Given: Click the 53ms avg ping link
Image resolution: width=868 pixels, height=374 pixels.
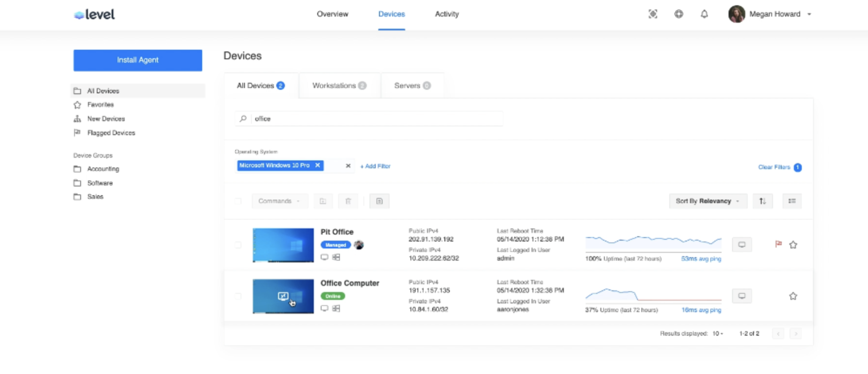Looking at the screenshot, I should pos(701,258).
